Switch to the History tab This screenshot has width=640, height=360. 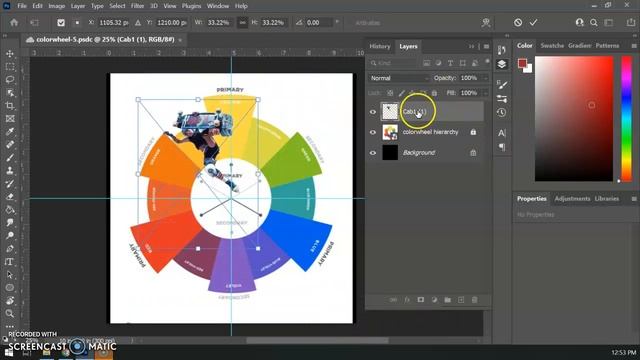380,47
